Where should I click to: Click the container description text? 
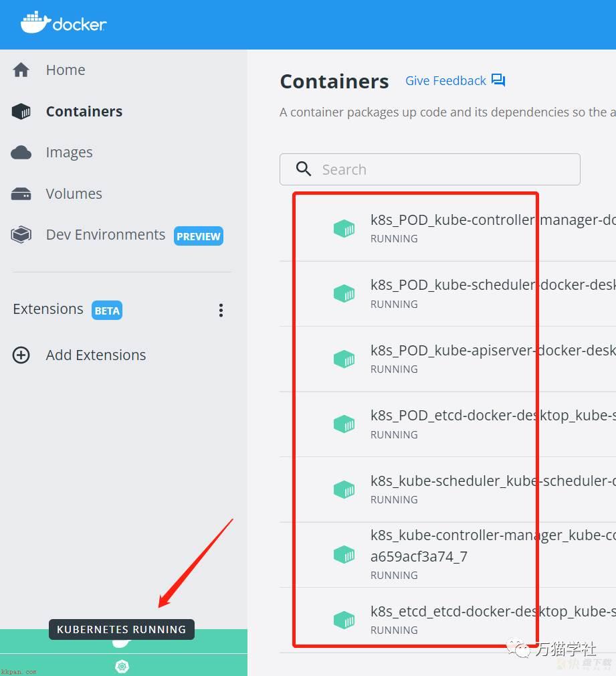pos(447,112)
